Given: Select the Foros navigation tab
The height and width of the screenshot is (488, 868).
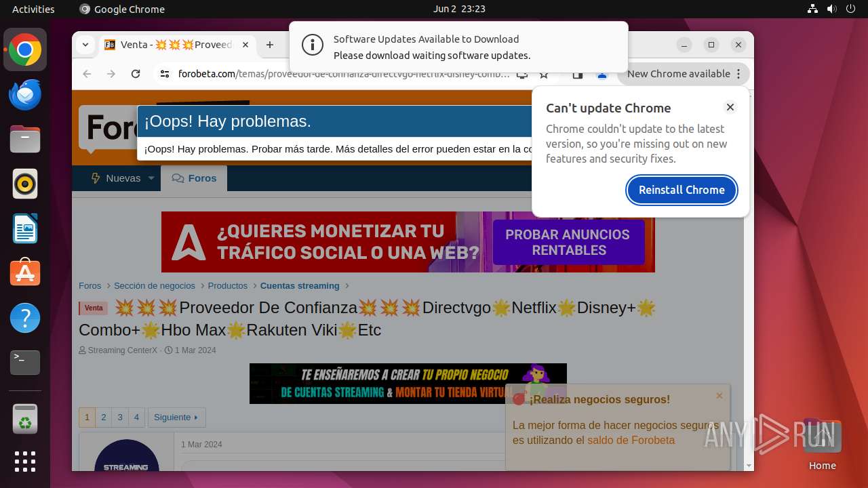Looking at the screenshot, I should coord(194,178).
